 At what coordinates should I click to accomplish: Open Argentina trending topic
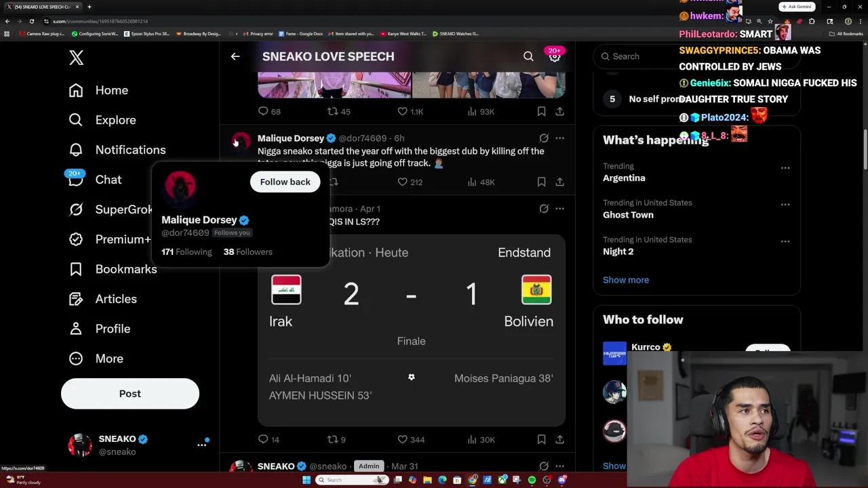624,178
